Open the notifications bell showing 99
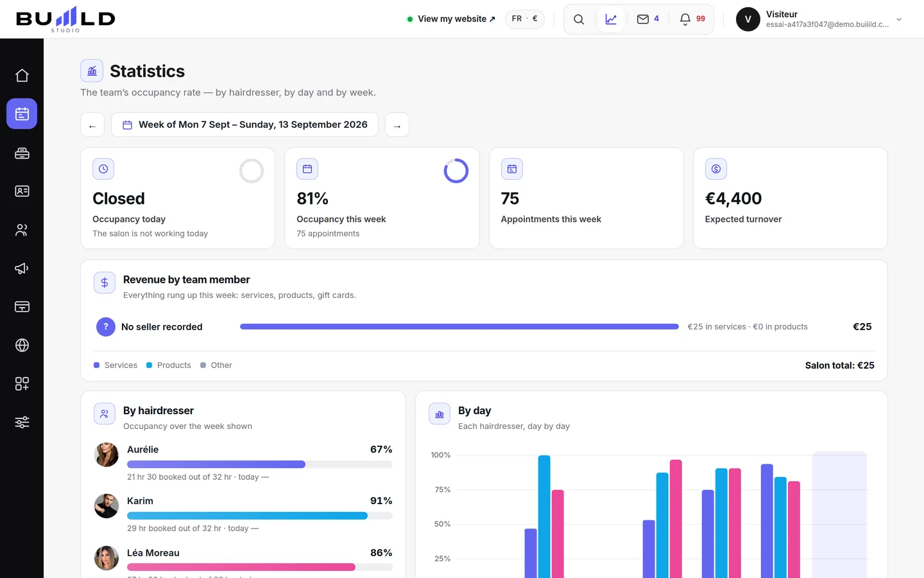 tap(692, 19)
